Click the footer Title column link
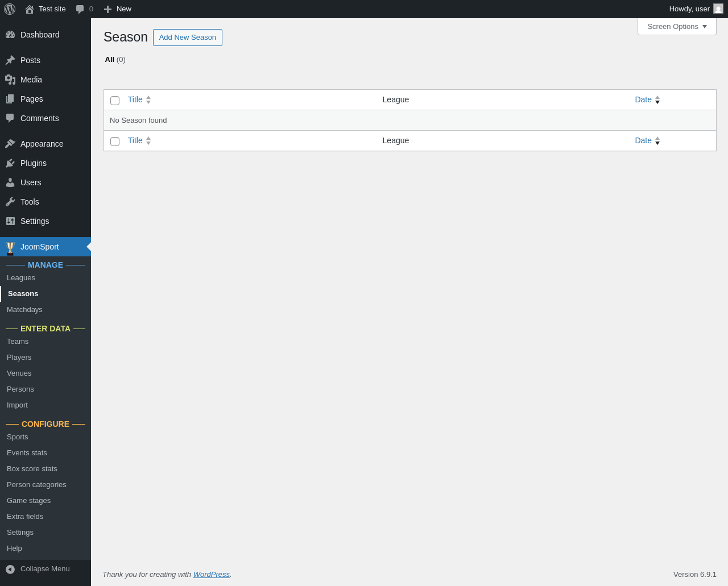 pyautogui.click(x=135, y=140)
